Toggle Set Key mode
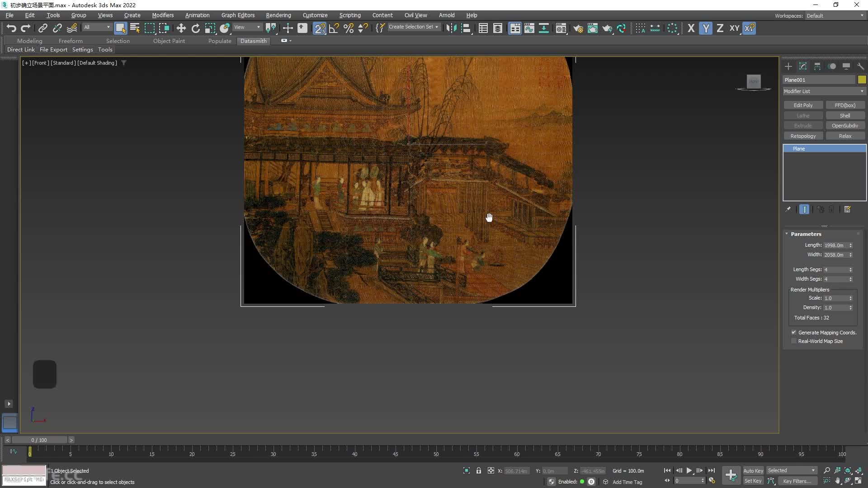 point(753,481)
